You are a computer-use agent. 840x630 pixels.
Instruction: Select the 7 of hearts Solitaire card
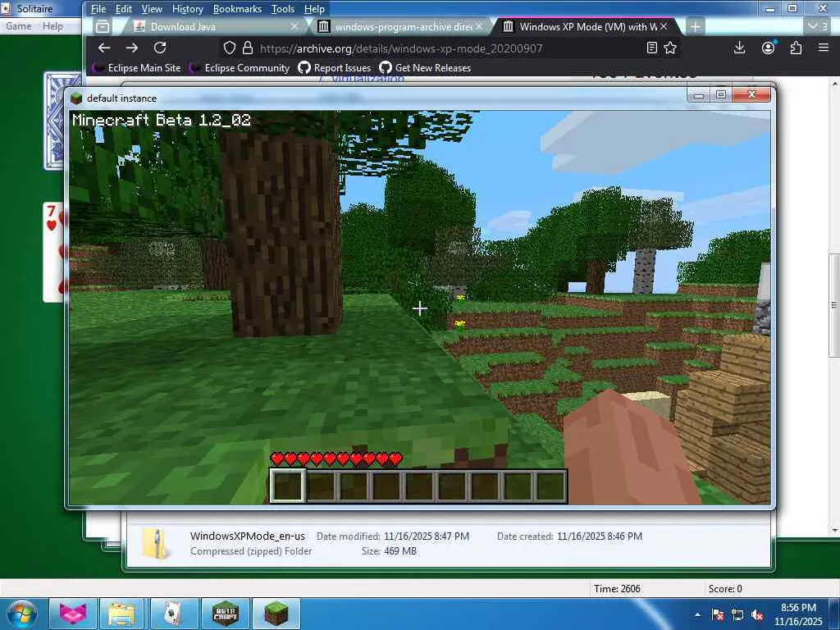click(53, 252)
